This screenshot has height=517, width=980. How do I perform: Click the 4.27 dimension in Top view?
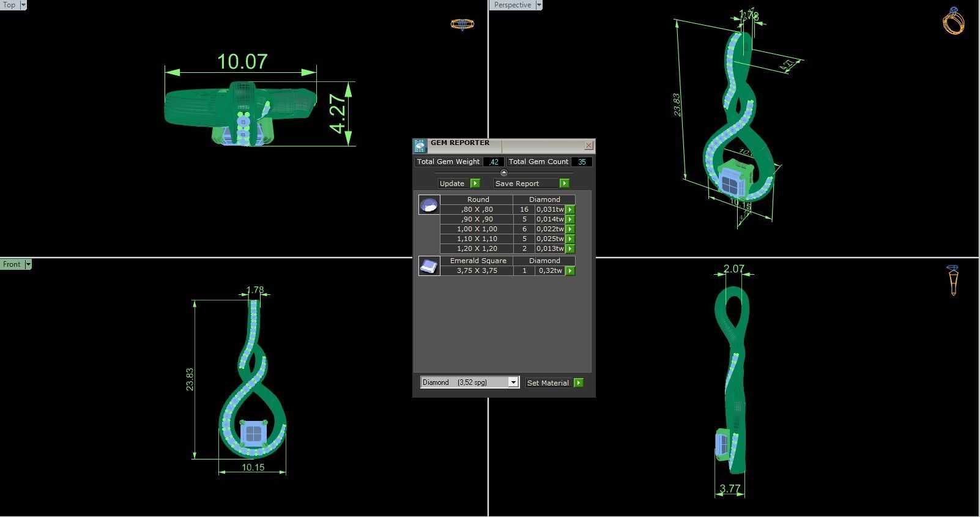[338, 113]
